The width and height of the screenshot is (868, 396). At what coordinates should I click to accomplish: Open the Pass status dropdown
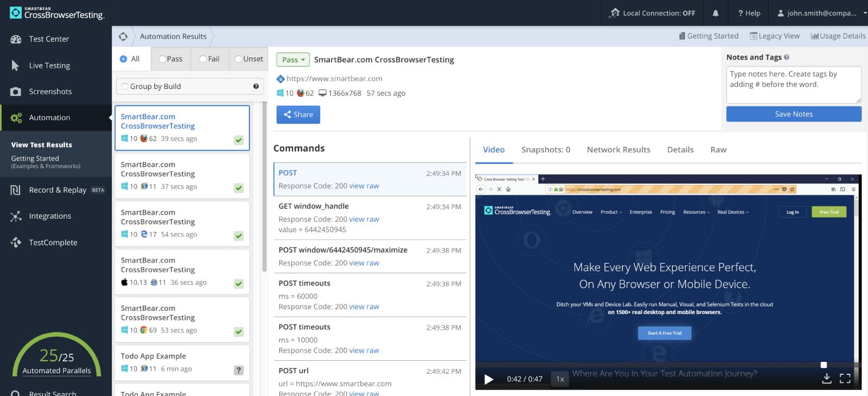(x=293, y=60)
